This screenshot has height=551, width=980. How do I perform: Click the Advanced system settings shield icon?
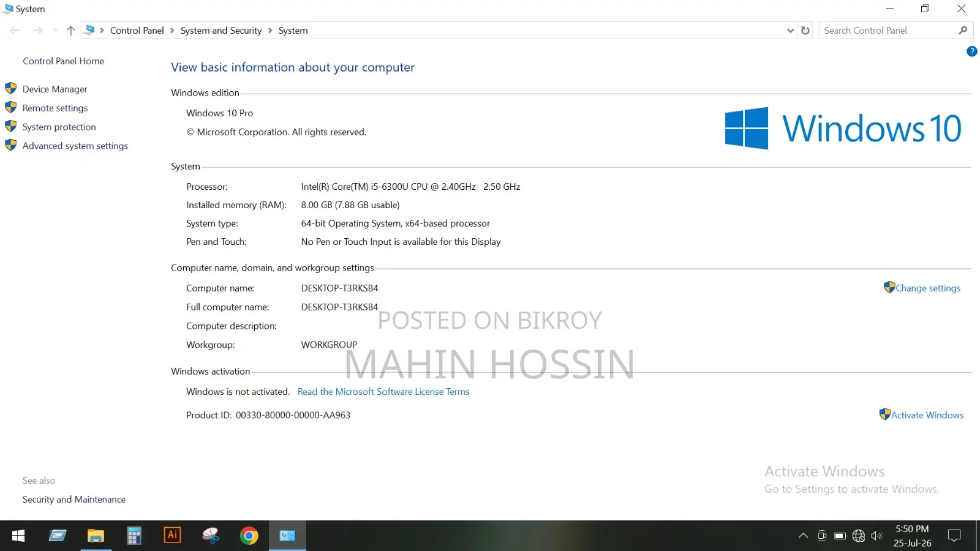[11, 145]
